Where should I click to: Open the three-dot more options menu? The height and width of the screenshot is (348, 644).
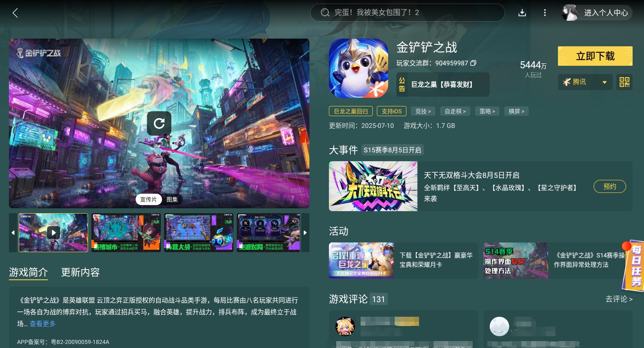[x=545, y=13]
